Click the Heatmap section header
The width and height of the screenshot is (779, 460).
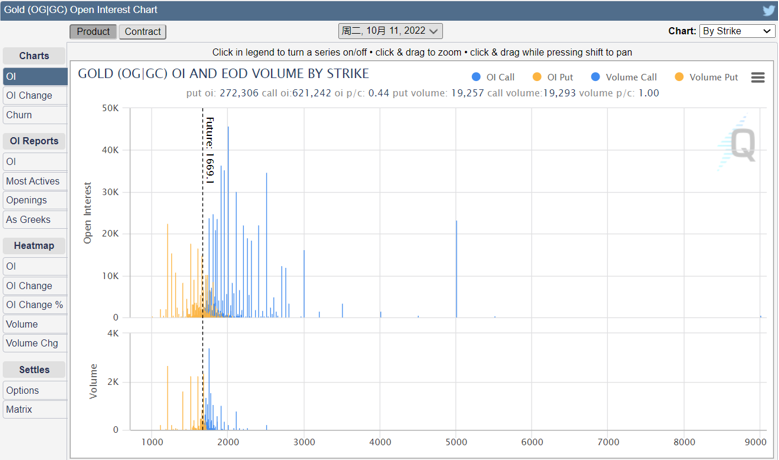pyautogui.click(x=34, y=245)
